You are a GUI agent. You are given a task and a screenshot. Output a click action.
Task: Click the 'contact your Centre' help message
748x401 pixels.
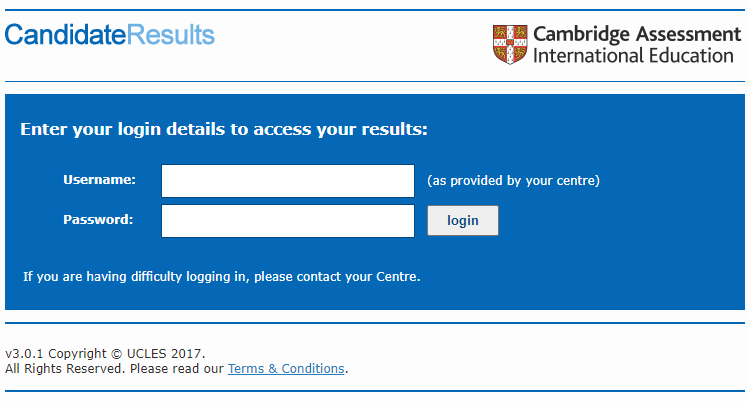(x=222, y=277)
